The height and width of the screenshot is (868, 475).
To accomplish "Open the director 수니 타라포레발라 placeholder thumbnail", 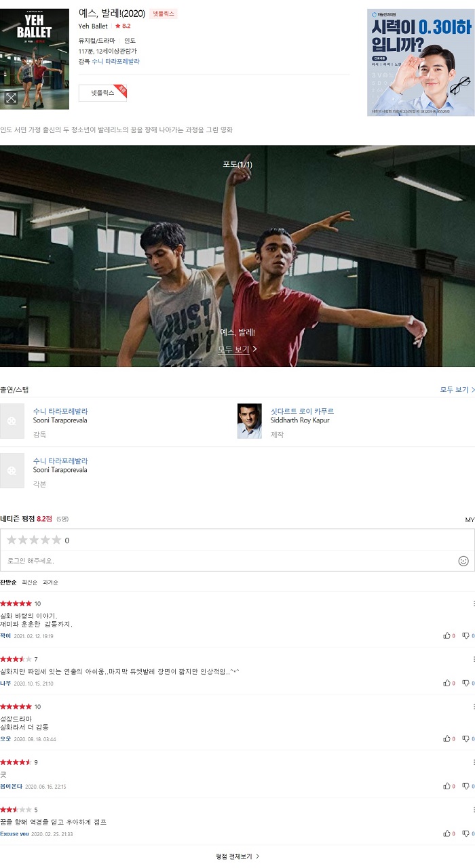I will pyautogui.click(x=12, y=421).
